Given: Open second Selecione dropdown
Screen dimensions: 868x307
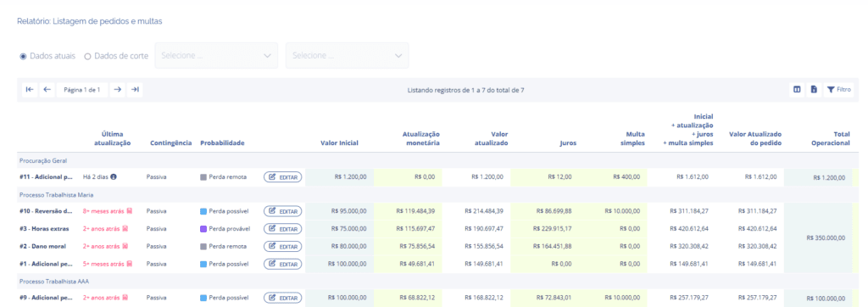Looking at the screenshot, I should pyautogui.click(x=347, y=55).
